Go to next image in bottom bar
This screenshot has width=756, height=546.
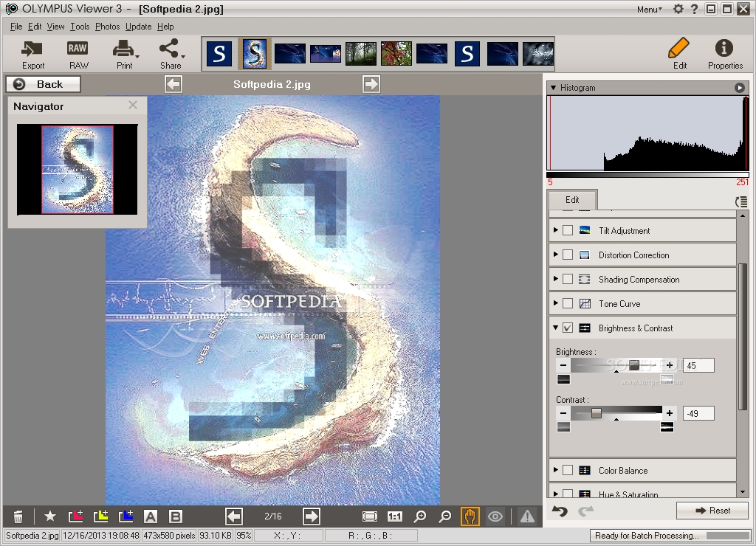(x=312, y=516)
